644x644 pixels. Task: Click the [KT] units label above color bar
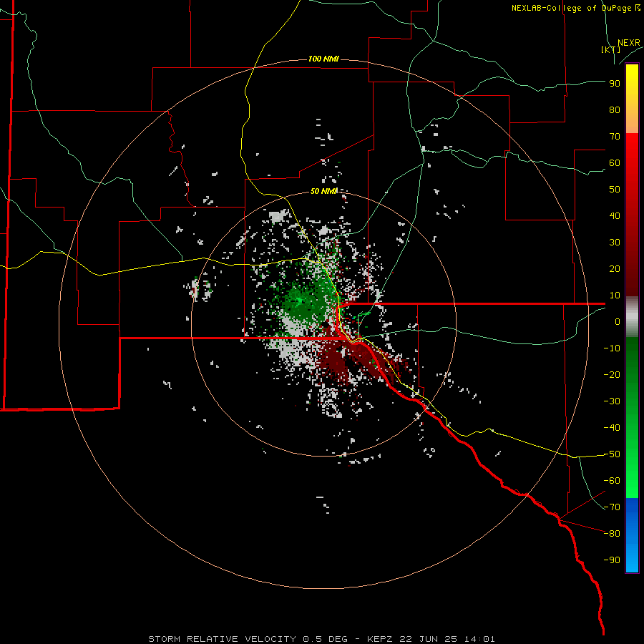coord(610,49)
